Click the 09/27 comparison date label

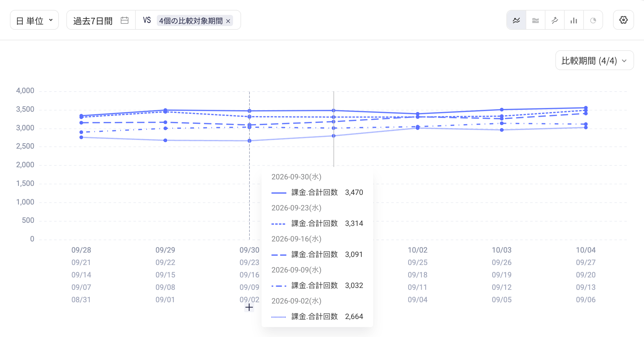click(x=586, y=262)
